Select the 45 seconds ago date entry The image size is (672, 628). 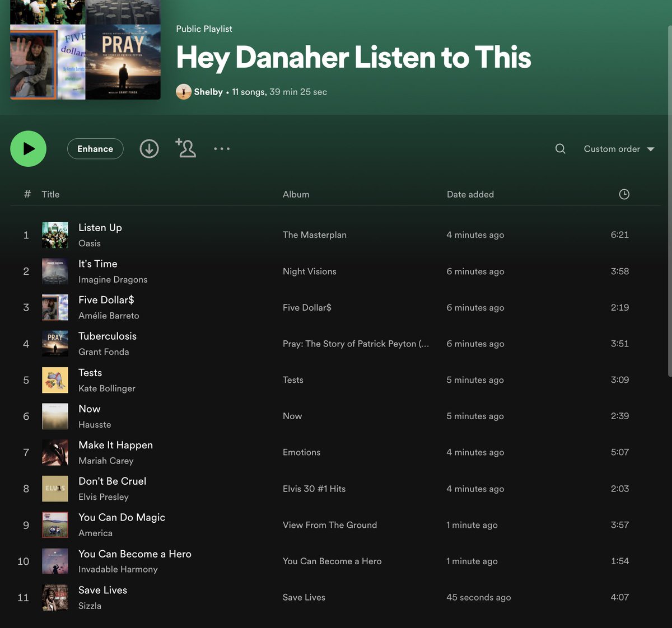pos(479,597)
